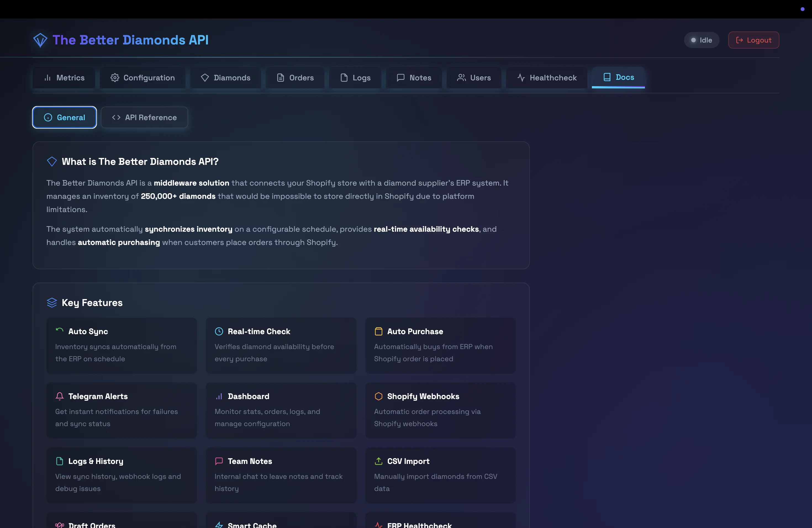Switch to the API Reference section

144,117
